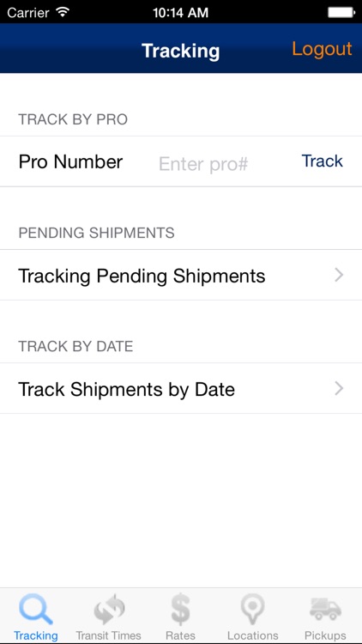Screen dimensions: 362x644
Task: Switch to the Transit Times tab label
Action: tap(109, 635)
